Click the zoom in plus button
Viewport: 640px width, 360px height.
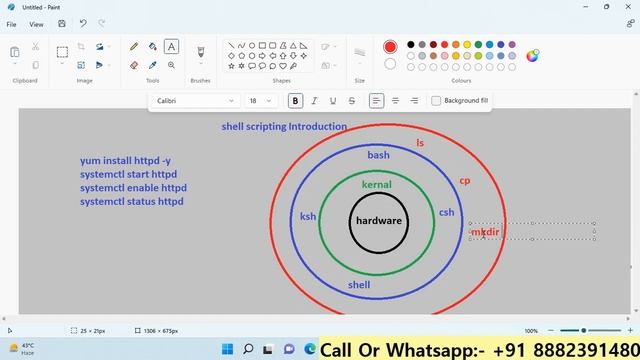coord(630,330)
